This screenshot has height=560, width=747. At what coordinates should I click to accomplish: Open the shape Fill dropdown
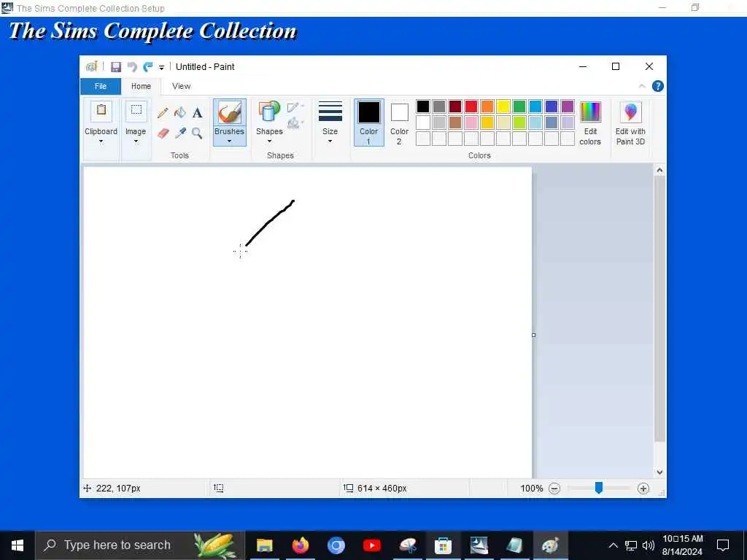point(295,124)
